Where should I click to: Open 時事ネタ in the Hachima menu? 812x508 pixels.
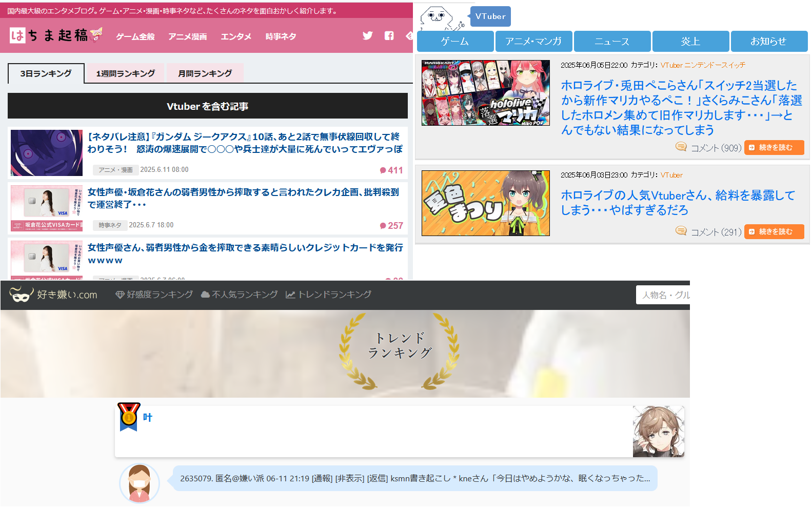coord(281,36)
